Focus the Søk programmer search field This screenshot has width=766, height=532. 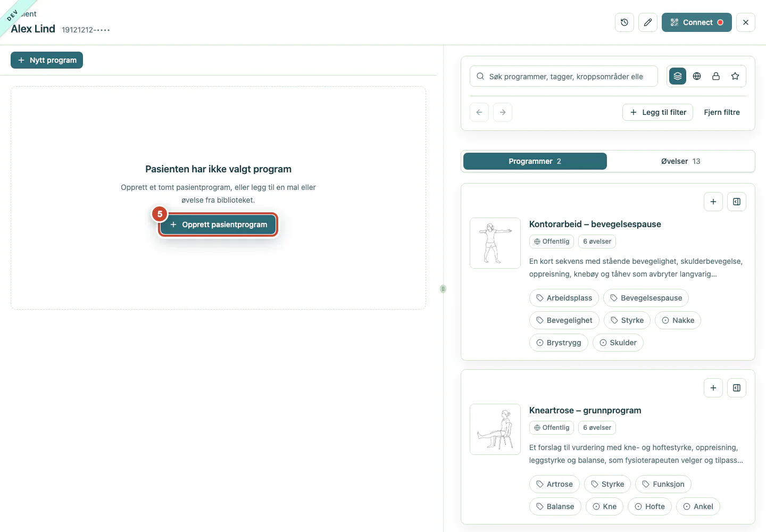point(564,76)
